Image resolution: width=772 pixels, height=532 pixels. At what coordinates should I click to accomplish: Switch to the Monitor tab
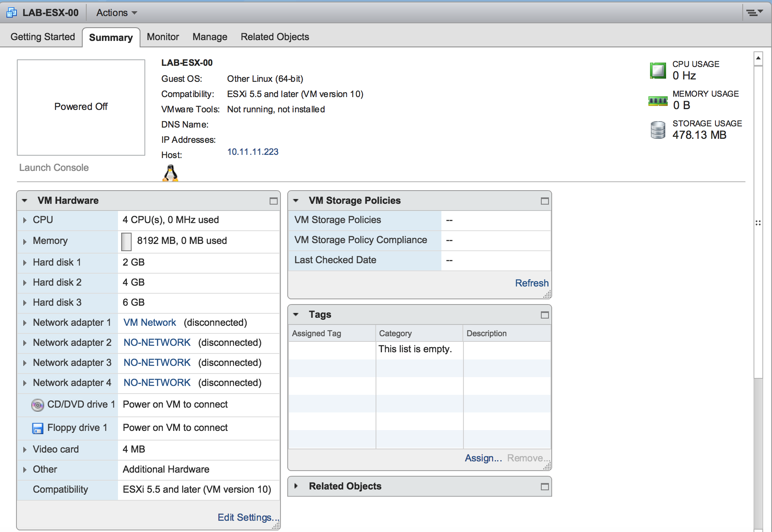[x=163, y=37]
